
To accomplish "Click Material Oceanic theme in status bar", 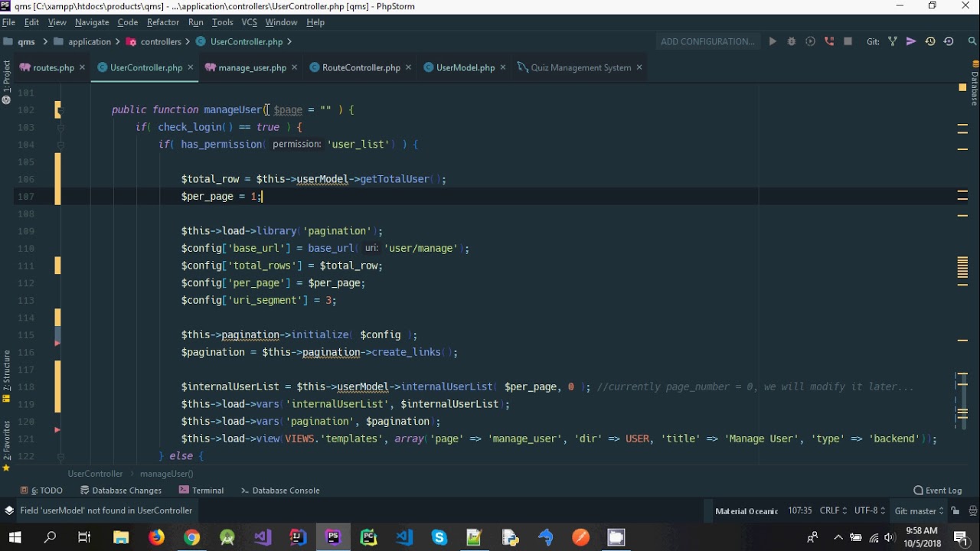I will tap(746, 510).
